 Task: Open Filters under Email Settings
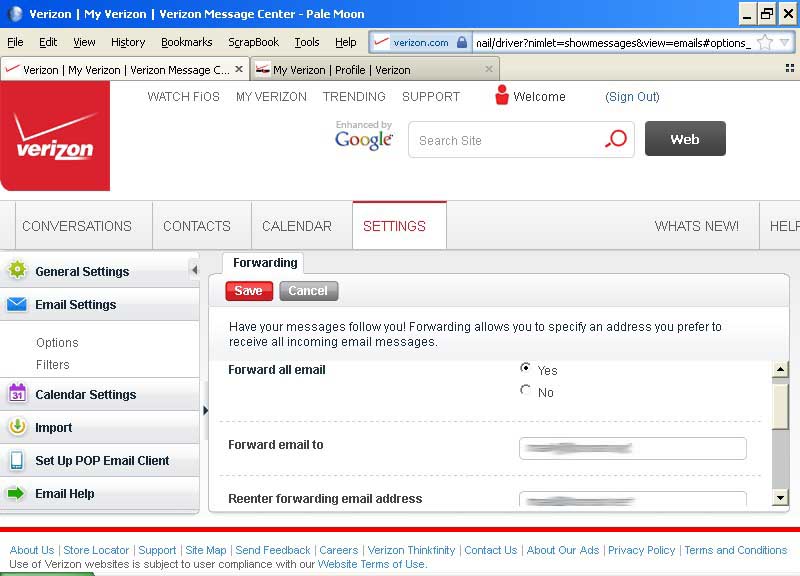point(53,365)
